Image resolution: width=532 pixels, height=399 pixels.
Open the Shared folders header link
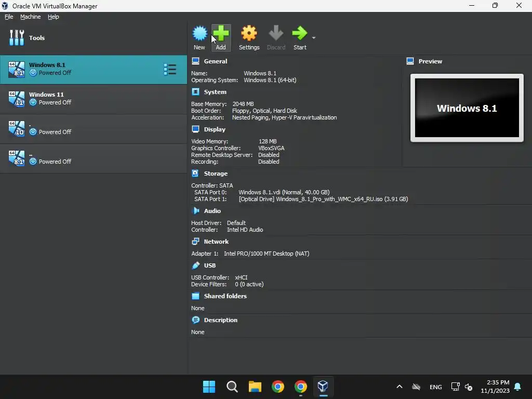coord(225,296)
